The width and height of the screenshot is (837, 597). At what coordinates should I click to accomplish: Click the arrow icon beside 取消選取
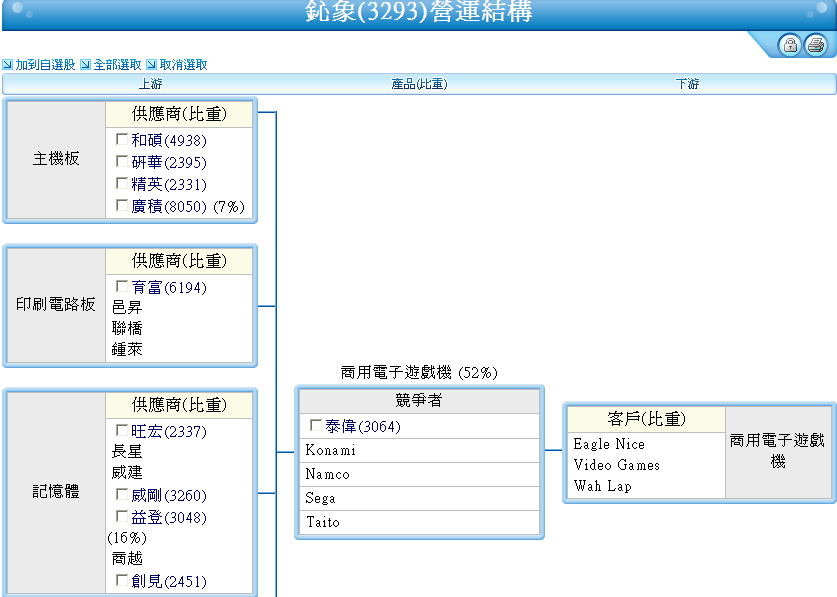coord(152,65)
